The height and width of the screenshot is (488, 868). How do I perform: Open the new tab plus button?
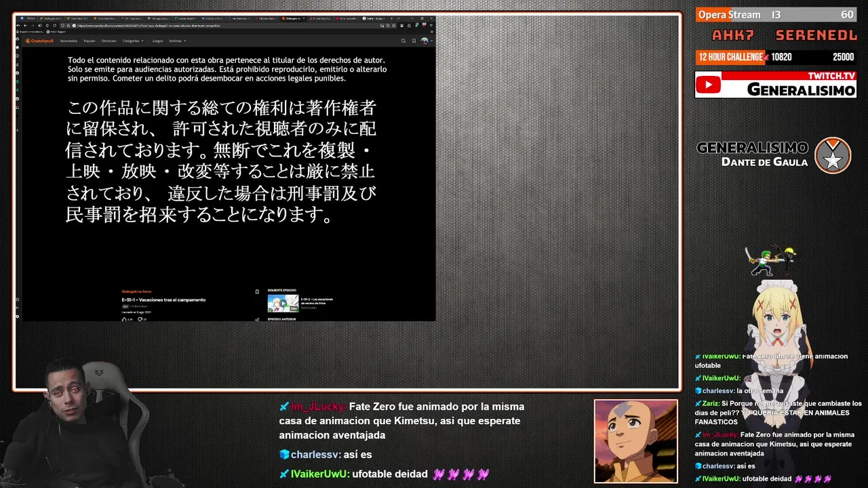[391, 18]
